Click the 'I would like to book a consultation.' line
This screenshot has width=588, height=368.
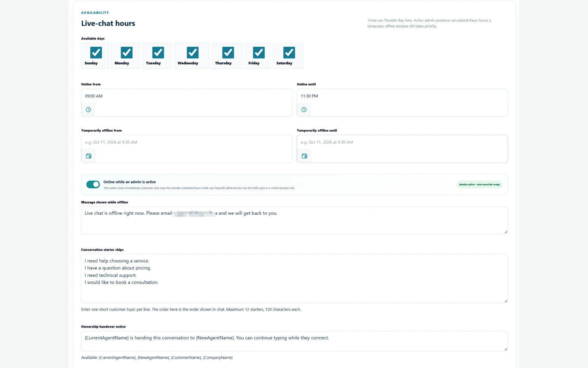pos(122,282)
